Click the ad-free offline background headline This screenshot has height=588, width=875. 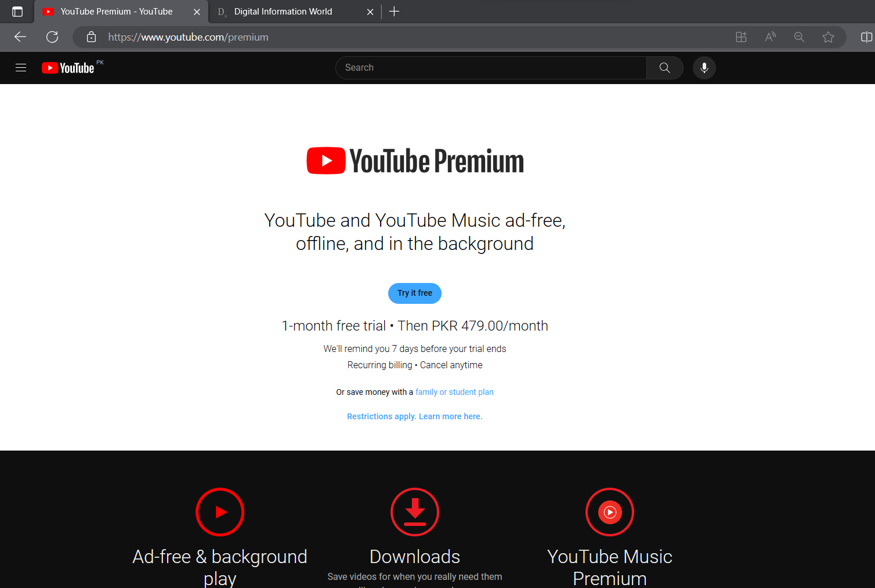tap(415, 232)
